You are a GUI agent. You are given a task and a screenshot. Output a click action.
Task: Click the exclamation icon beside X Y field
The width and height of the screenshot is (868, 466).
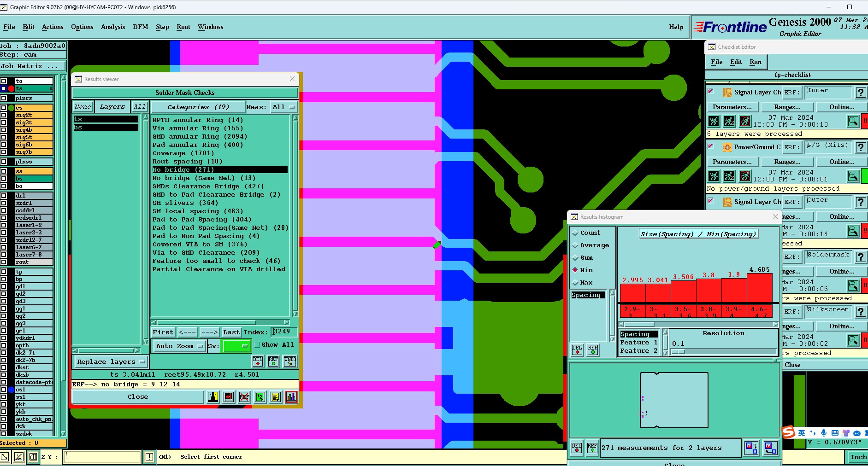[149, 457]
